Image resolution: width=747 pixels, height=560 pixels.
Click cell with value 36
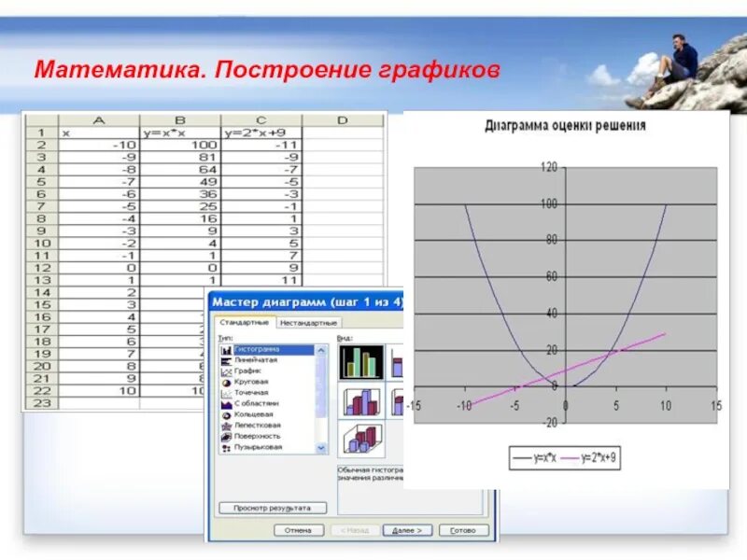[180, 194]
